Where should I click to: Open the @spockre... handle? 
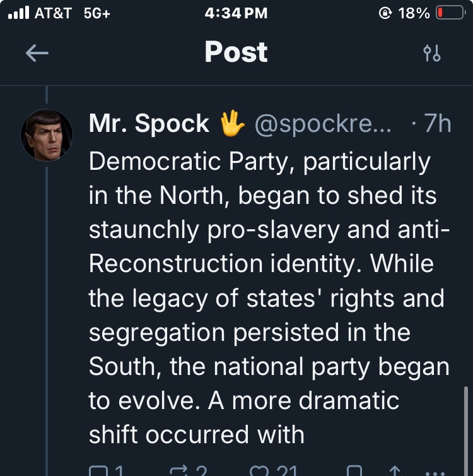(x=322, y=124)
